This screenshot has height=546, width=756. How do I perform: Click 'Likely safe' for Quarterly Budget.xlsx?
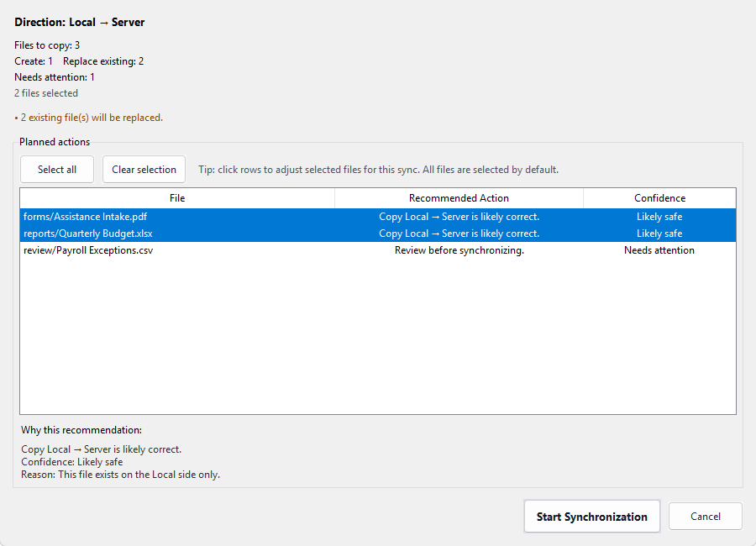tap(659, 234)
